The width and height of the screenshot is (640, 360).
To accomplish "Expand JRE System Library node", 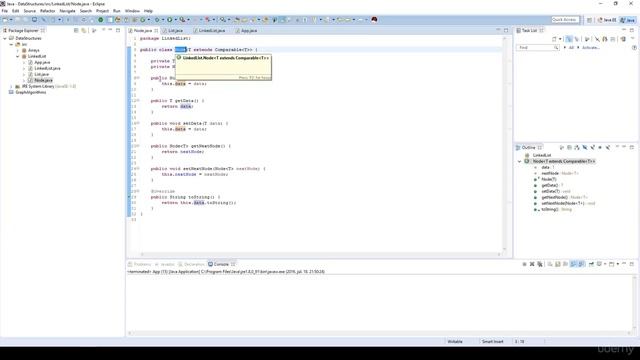I will (x=11, y=87).
